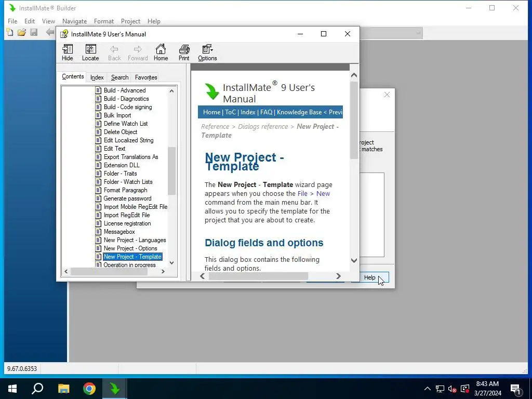This screenshot has height=399, width=532.
Task: Select Build - Diagnostics in contents tree
Action: click(x=126, y=99)
